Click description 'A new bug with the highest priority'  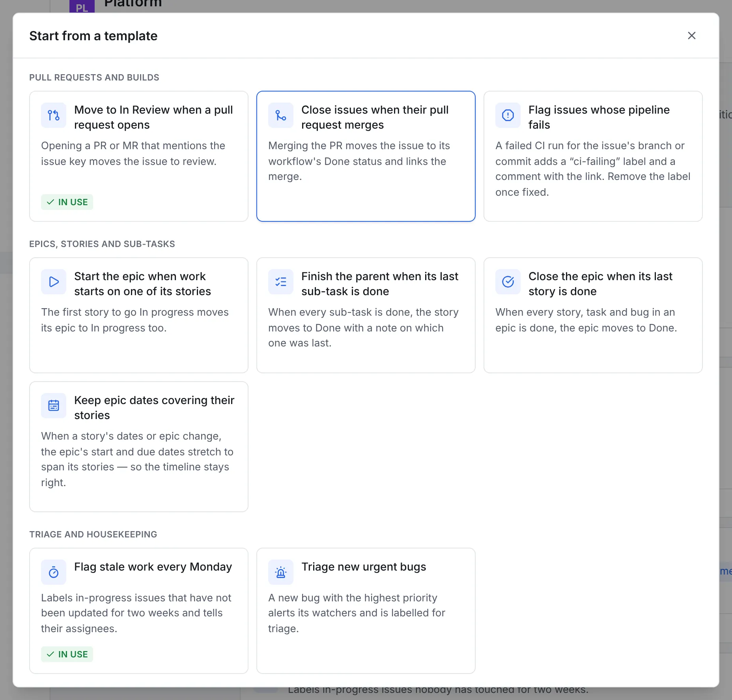[x=357, y=613]
